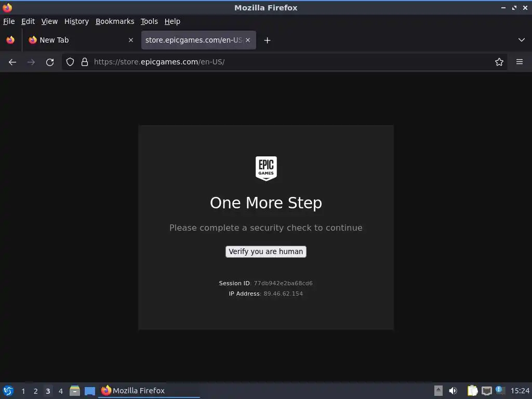Image resolution: width=532 pixels, height=399 pixels.
Task: Go back to the previous page
Action: coord(12,62)
